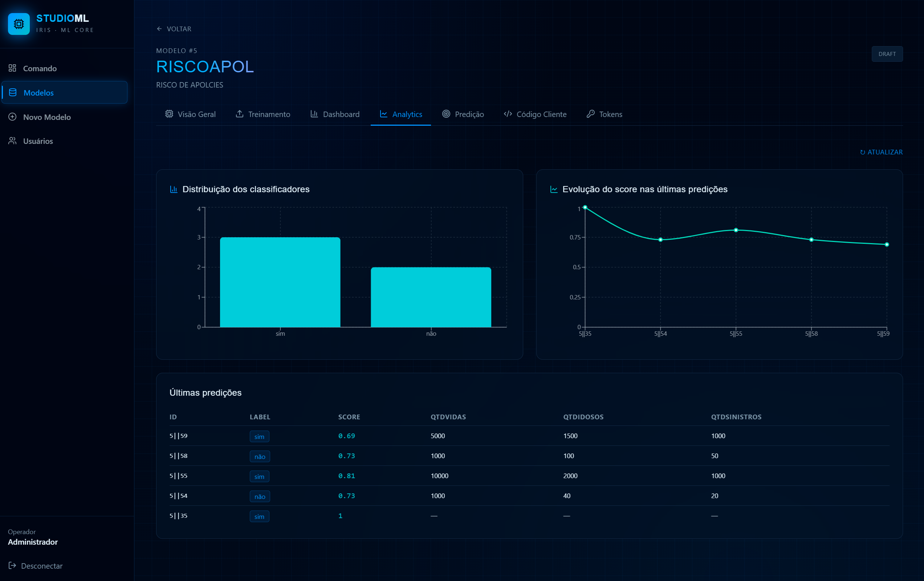Click the back arrow icon beside VOLTAR

click(x=159, y=29)
